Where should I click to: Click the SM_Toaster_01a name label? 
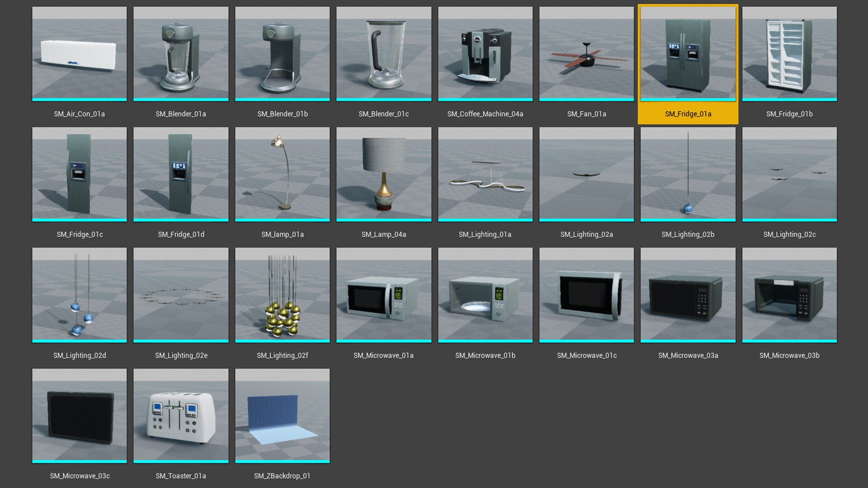click(181, 476)
